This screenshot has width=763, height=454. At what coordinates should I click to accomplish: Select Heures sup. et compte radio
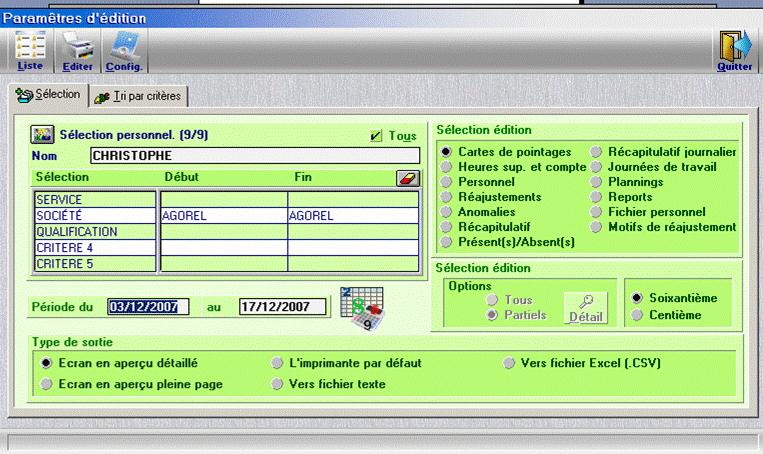[446, 167]
